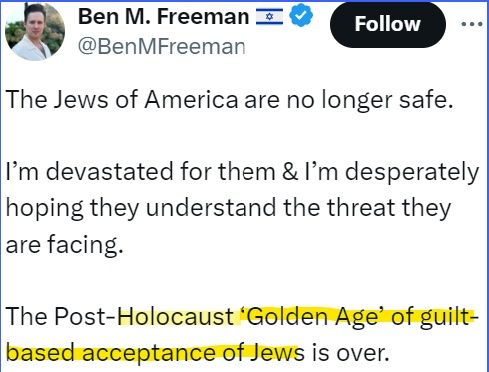Click the word 'desperately' in the tweet
Image resolution: width=489 pixels, height=372 pixels.
[412, 173]
